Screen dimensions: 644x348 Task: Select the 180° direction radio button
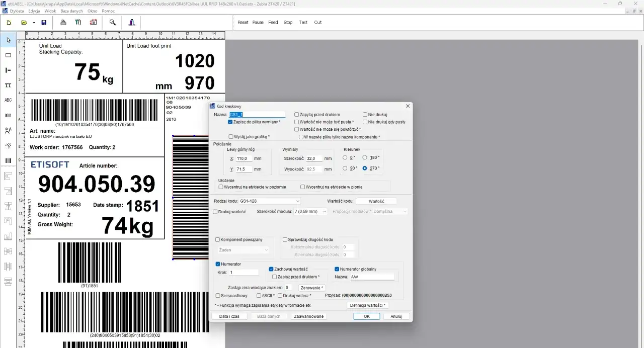pos(365,157)
